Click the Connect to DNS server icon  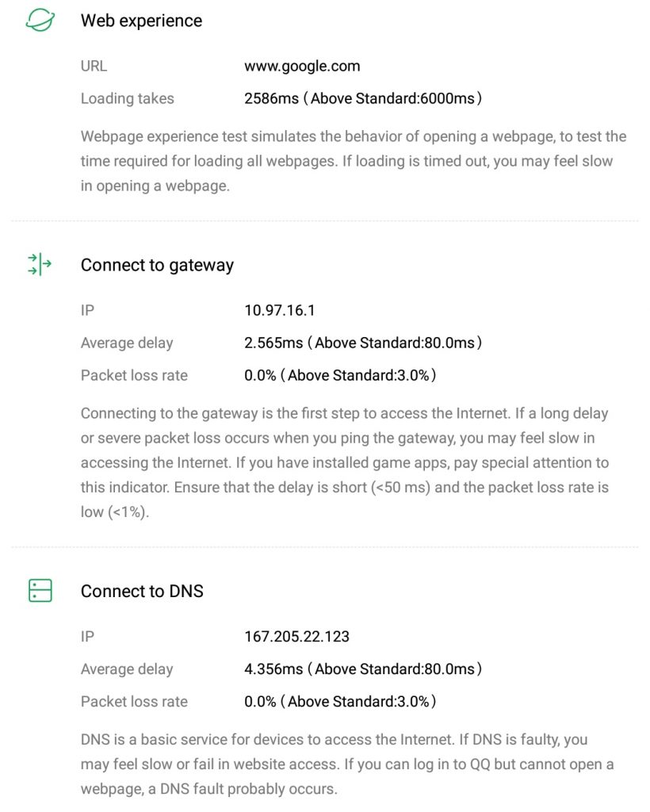[40, 591]
